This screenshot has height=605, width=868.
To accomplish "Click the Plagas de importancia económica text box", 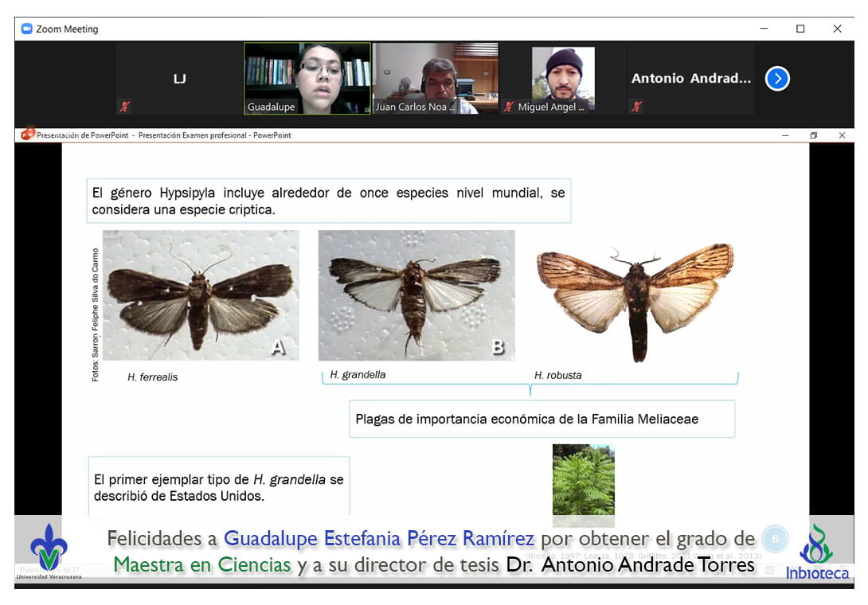I will [542, 419].
